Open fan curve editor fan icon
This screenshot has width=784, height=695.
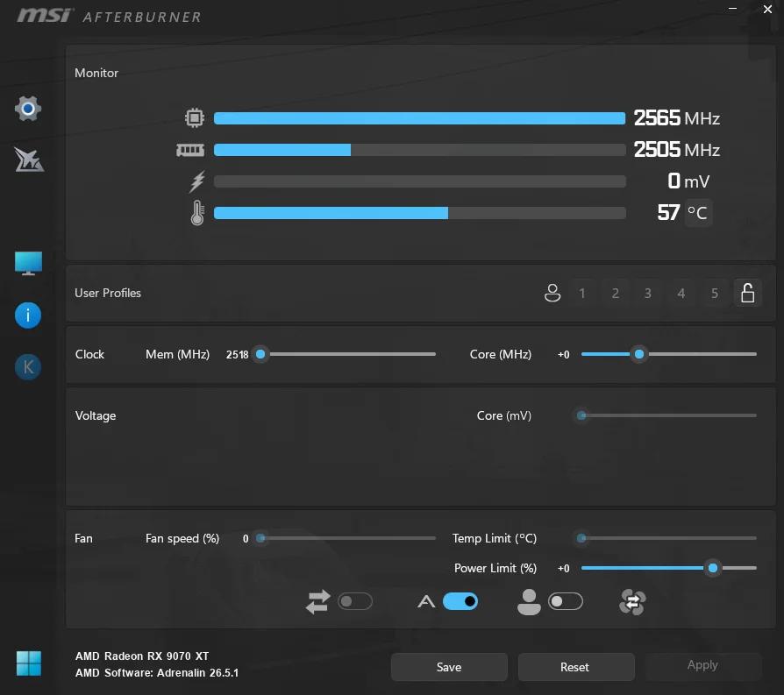pos(632,601)
